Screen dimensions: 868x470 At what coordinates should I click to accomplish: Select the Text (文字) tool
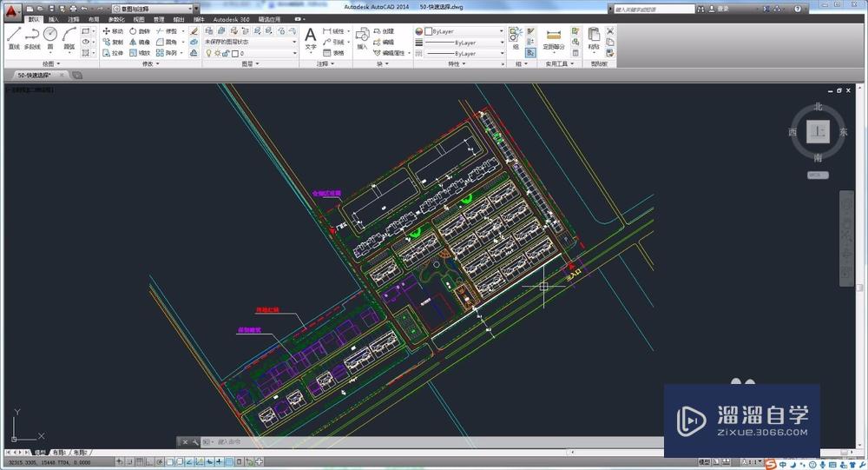tap(311, 39)
